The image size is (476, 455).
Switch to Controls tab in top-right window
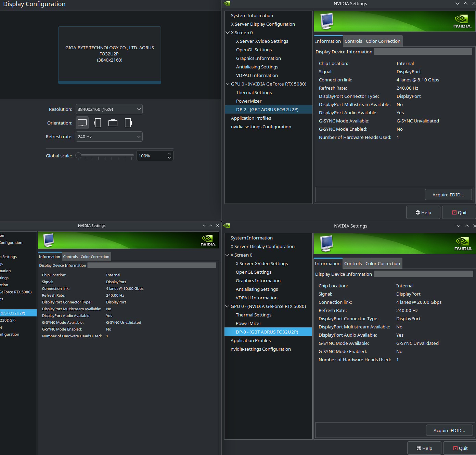(353, 41)
